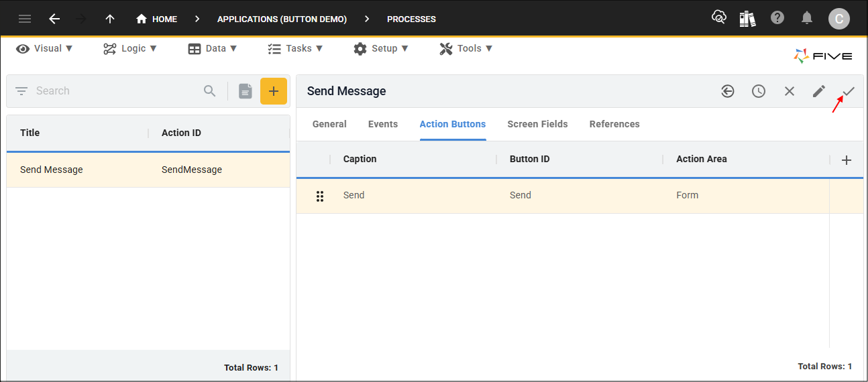Select the Send Message row in list
Image resolution: width=868 pixels, height=382 pixels.
(x=148, y=170)
